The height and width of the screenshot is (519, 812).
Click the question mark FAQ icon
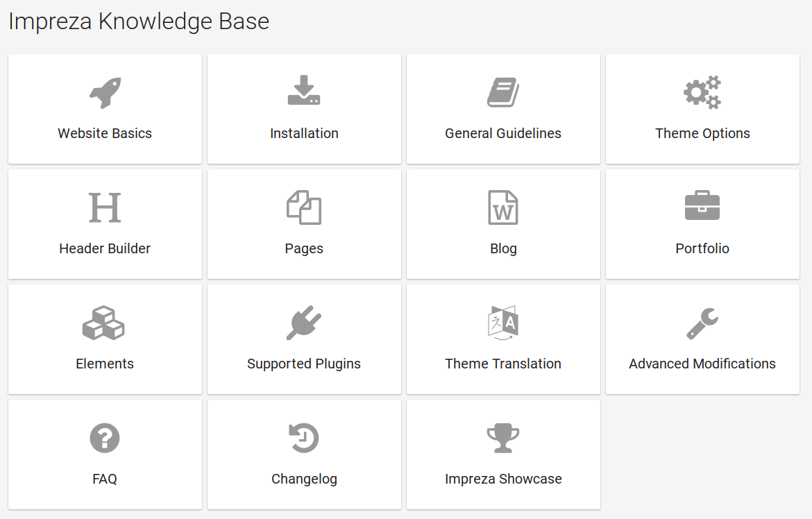(x=105, y=439)
